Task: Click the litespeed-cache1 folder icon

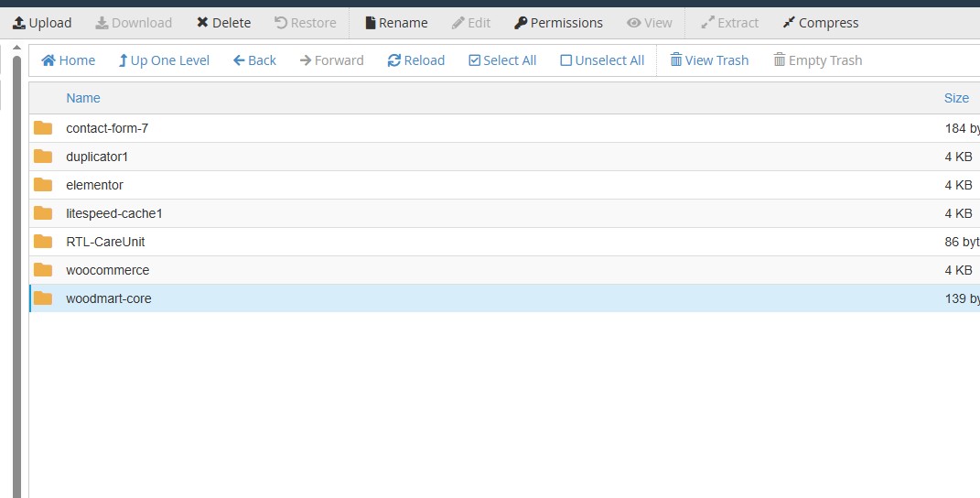Action: [x=43, y=213]
